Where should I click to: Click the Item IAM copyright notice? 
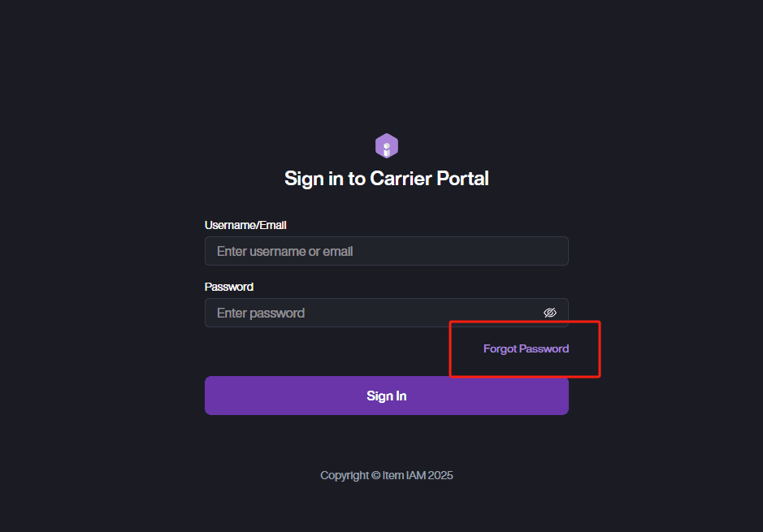[x=387, y=475]
